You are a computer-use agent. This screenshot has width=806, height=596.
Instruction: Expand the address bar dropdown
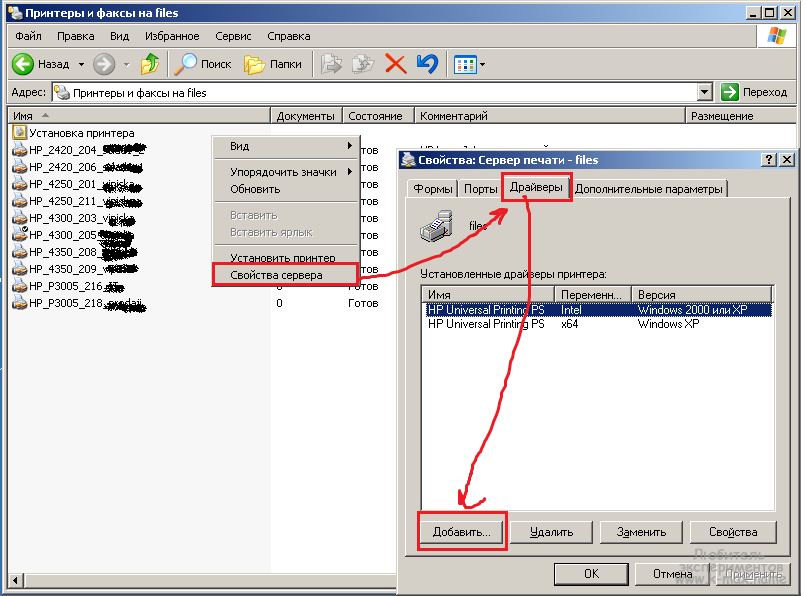(x=705, y=93)
